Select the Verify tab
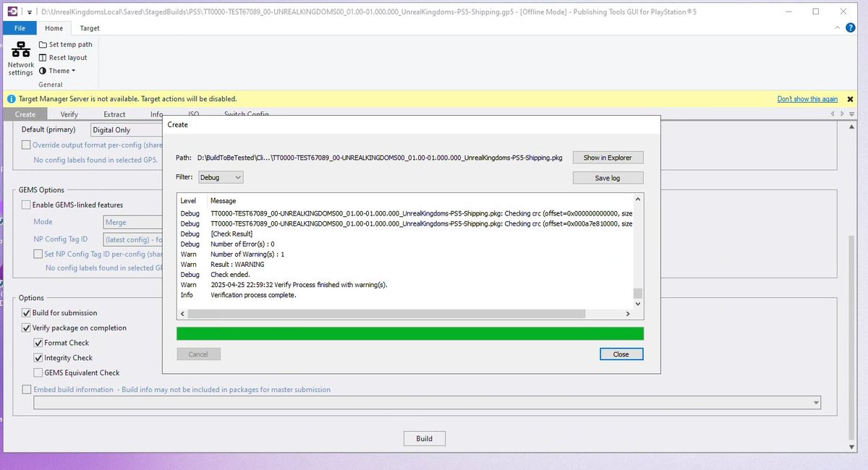868x470 pixels. click(69, 114)
